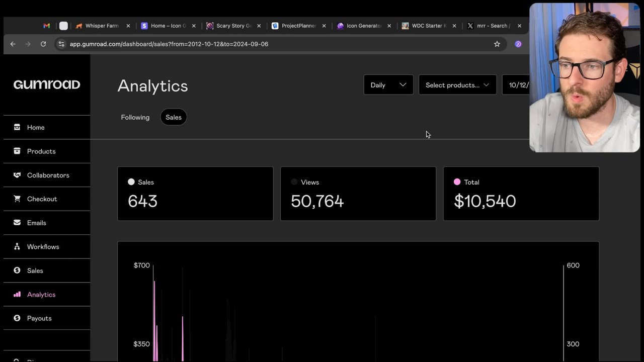The width and height of the screenshot is (644, 362).
Task: Click the Total amount $10,540
Action: coord(485,201)
